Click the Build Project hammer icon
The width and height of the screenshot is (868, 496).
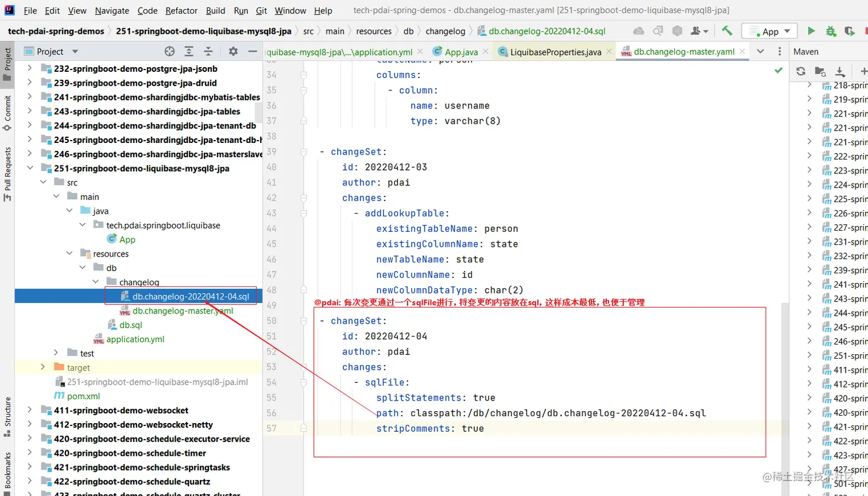[x=727, y=31]
